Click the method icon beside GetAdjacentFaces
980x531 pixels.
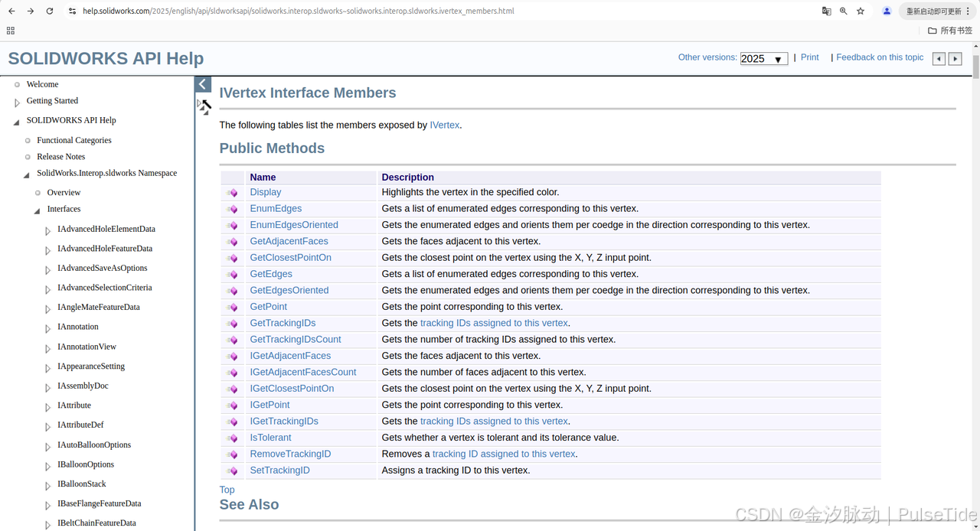(232, 242)
